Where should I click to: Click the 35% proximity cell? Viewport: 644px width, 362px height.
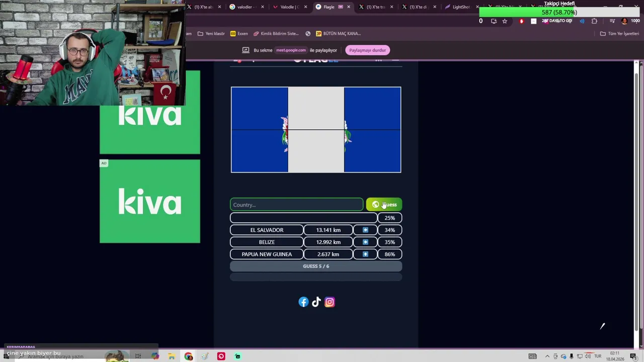[390, 242]
